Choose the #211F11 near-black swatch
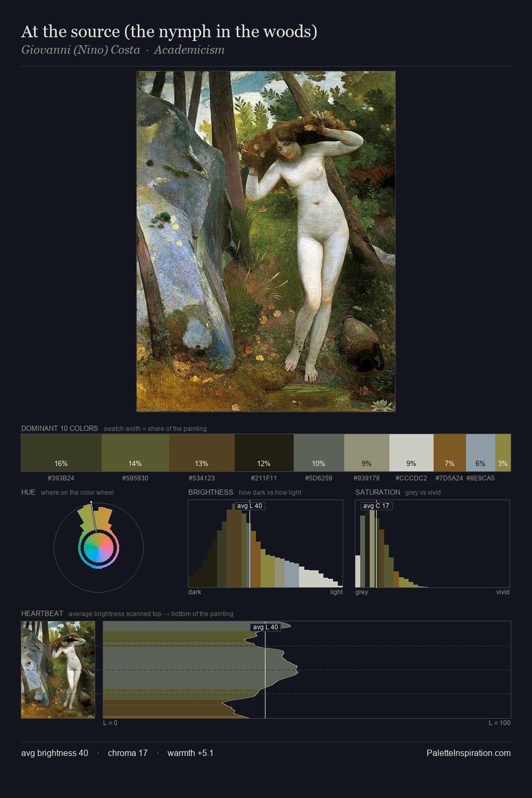The width and height of the screenshot is (532, 798). point(264,453)
